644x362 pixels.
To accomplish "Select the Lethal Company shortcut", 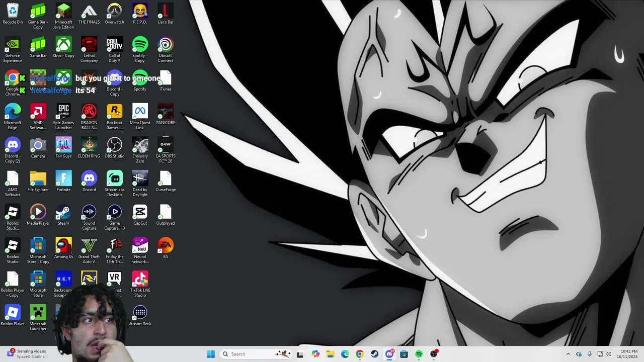I will (89, 50).
